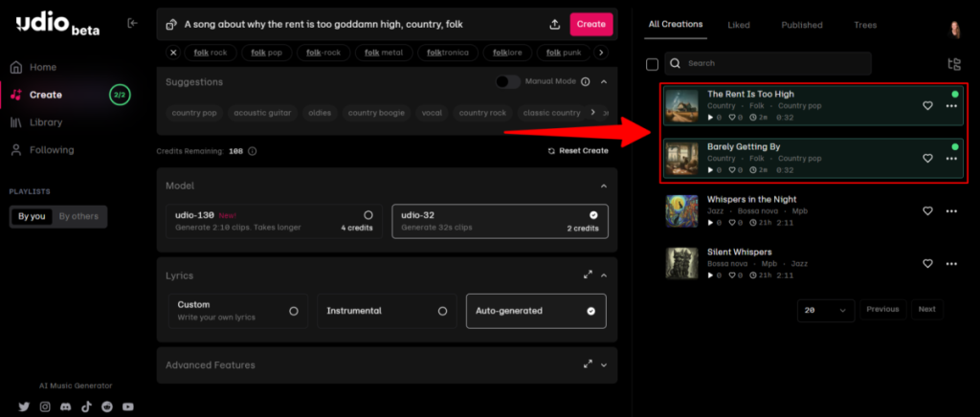Viewport: 980px width, 417px height.
Task: Open the Reddit social icon
Action: (x=107, y=407)
